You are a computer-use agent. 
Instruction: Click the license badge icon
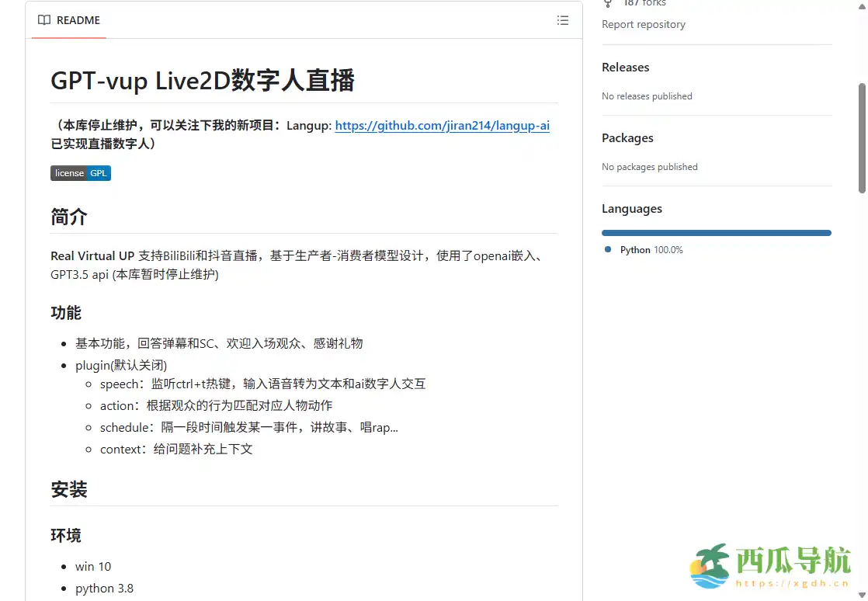tap(69, 172)
